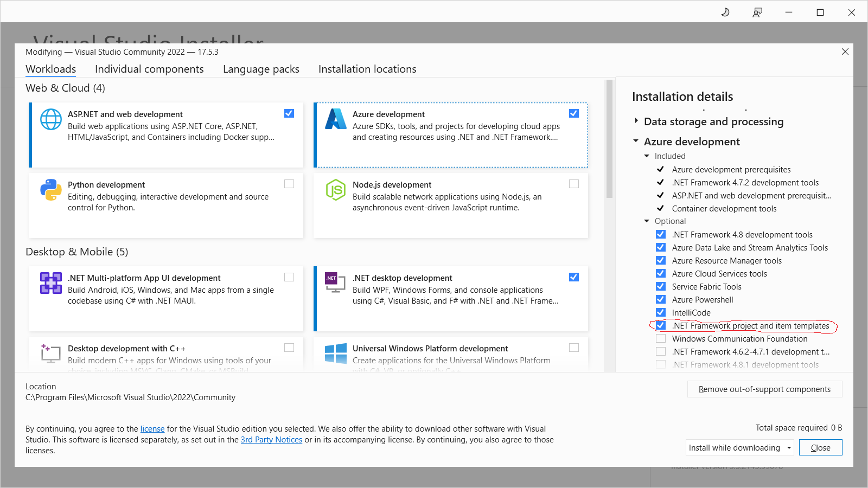868x488 pixels.
Task: Click the .NET Multi-platform App UI icon
Action: pos(51,283)
